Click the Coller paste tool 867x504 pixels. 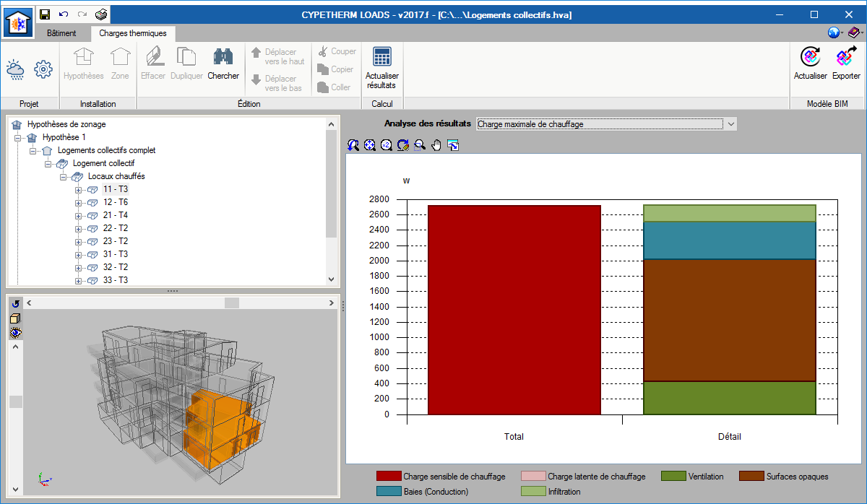(x=335, y=87)
